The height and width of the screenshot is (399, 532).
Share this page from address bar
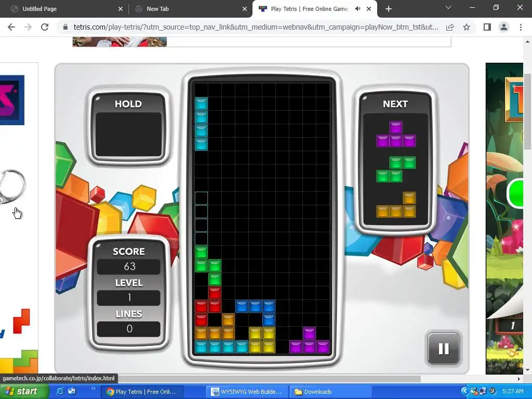pos(450,27)
